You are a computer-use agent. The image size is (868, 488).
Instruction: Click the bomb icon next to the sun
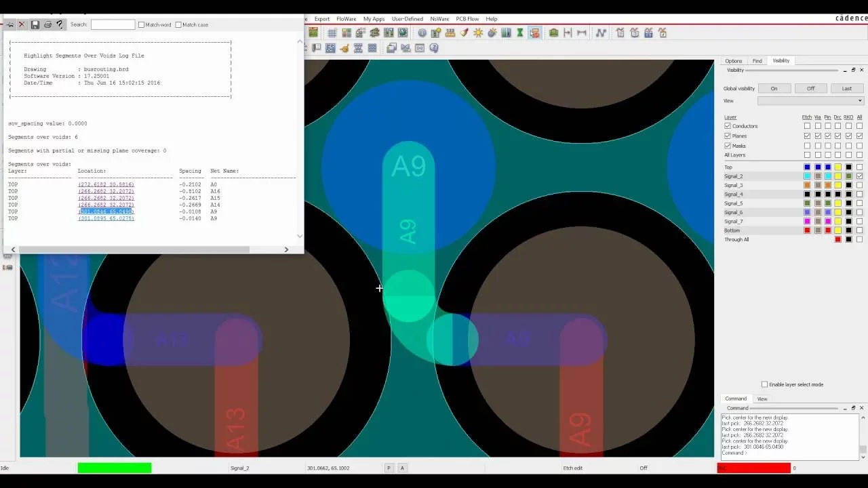(492, 33)
